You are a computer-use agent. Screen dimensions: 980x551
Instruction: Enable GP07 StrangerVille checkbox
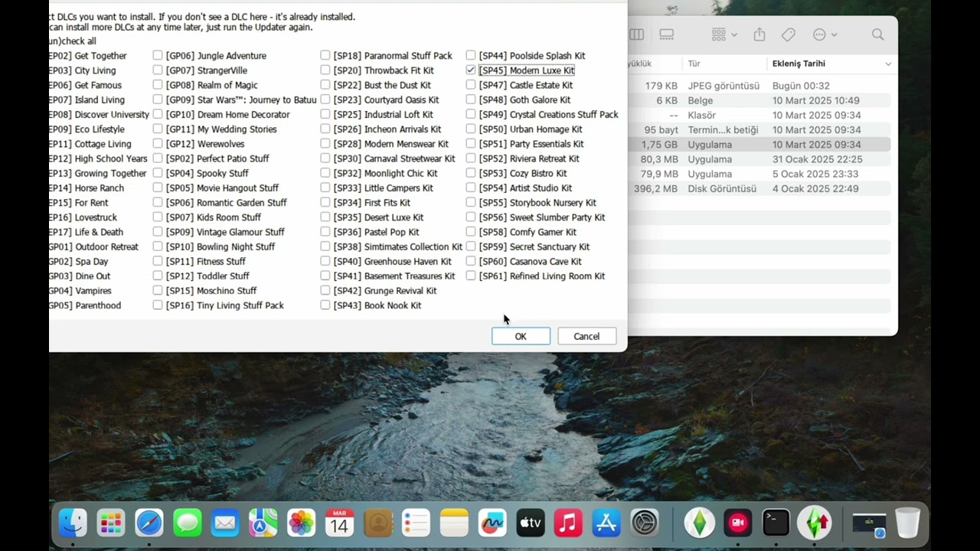(158, 70)
